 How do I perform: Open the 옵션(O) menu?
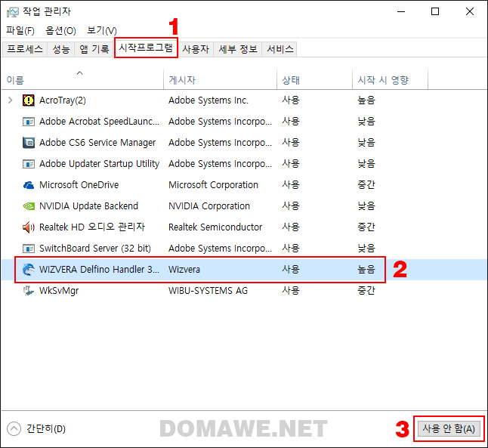tap(60, 30)
